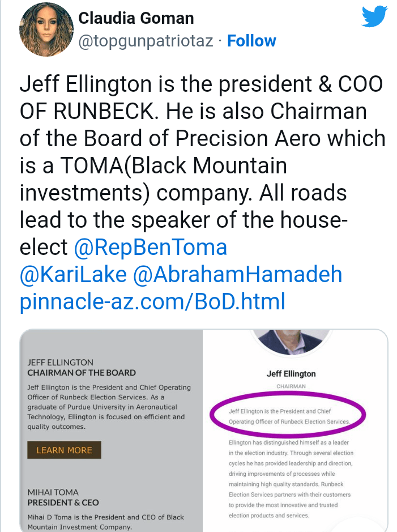Click the JEFF ELLINGTON CHAIRMAN OF THE BOARD heading
This screenshot has height=532, width=397.
click(x=82, y=368)
